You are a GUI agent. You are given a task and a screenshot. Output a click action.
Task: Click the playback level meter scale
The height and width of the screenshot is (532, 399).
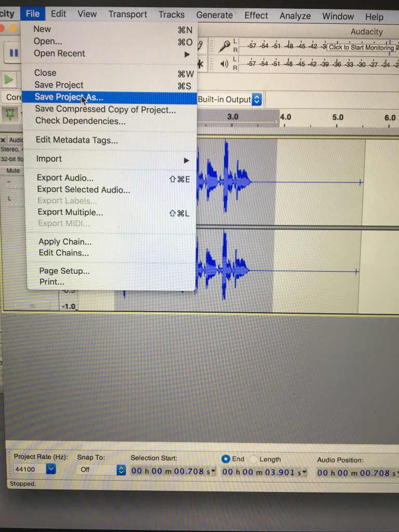(319, 64)
